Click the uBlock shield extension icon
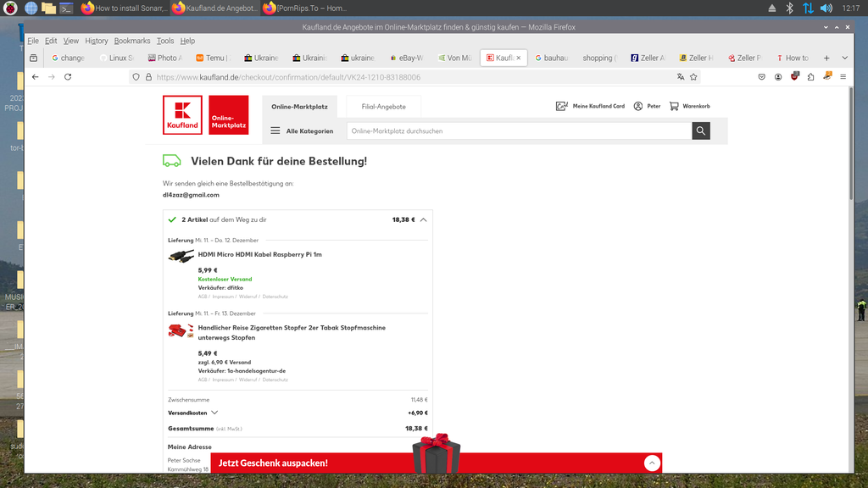The height and width of the screenshot is (488, 868). tap(795, 77)
